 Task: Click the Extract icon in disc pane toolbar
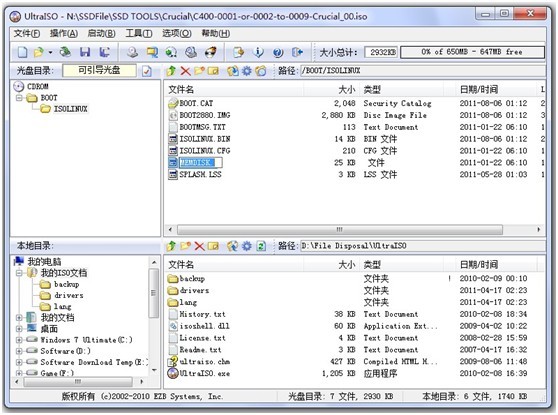click(x=233, y=71)
